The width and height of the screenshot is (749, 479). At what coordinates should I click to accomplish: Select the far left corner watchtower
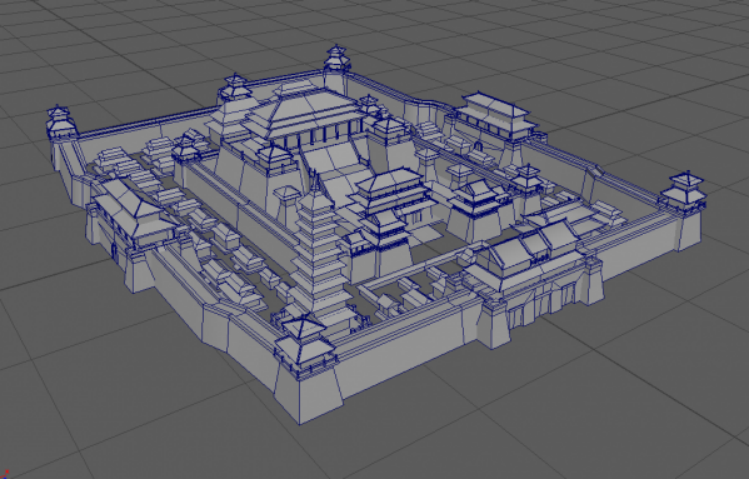[60, 122]
